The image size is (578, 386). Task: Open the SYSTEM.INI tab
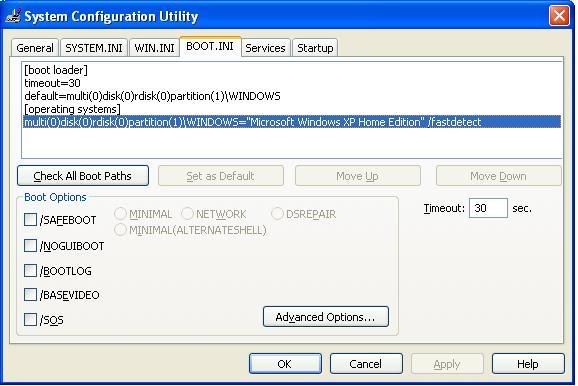coord(94,48)
